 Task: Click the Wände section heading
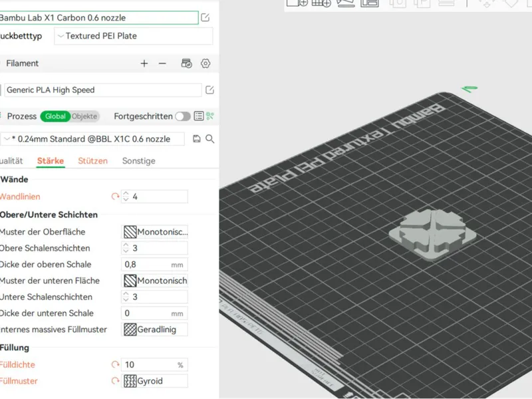(x=14, y=179)
